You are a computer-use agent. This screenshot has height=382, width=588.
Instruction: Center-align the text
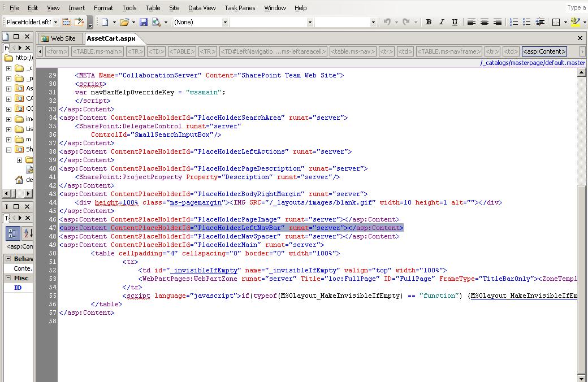tap(485, 22)
